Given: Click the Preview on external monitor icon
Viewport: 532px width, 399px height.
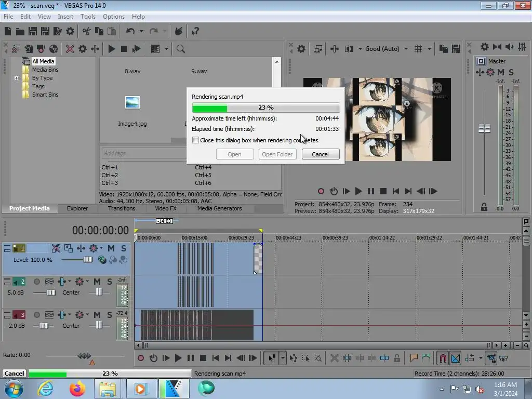Looking at the screenshot, I should click(318, 49).
